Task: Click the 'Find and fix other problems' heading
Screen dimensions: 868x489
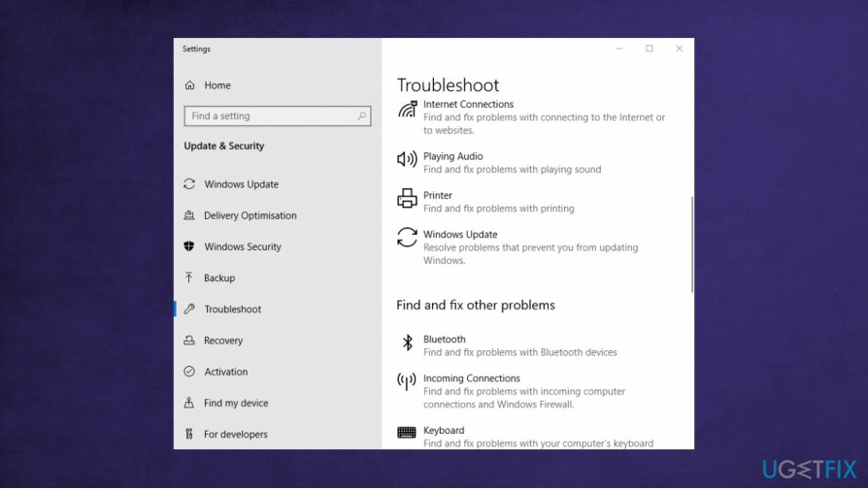Action: point(476,305)
